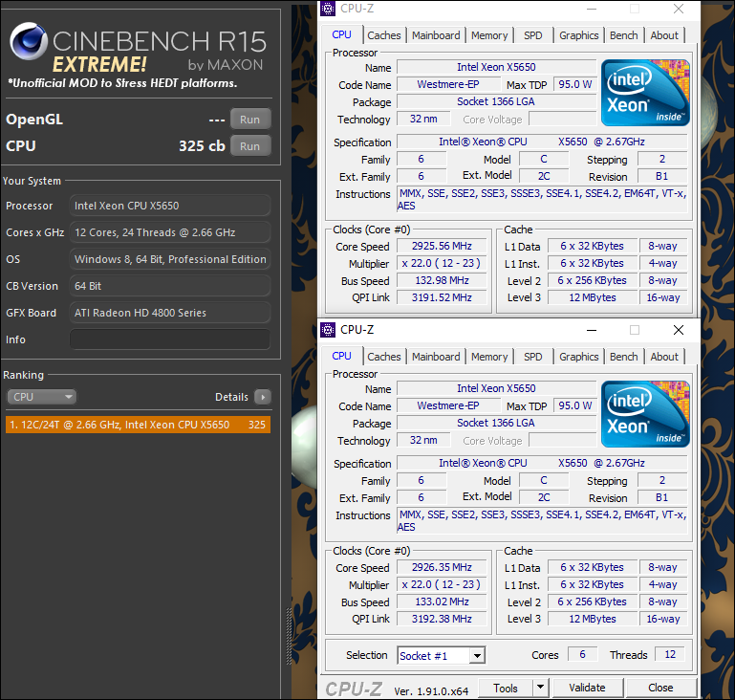Click the Tools button in CPU-Z
This screenshot has height=700, width=735.
point(506,688)
